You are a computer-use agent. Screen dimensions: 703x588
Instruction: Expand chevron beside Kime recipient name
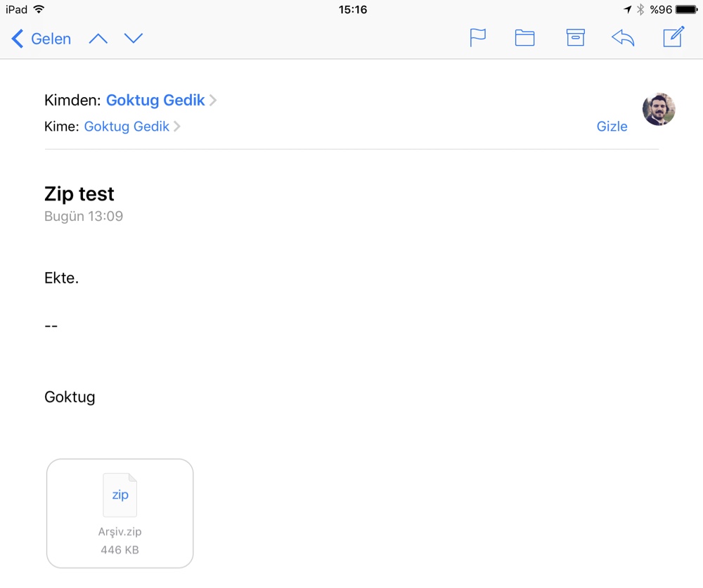(x=177, y=127)
